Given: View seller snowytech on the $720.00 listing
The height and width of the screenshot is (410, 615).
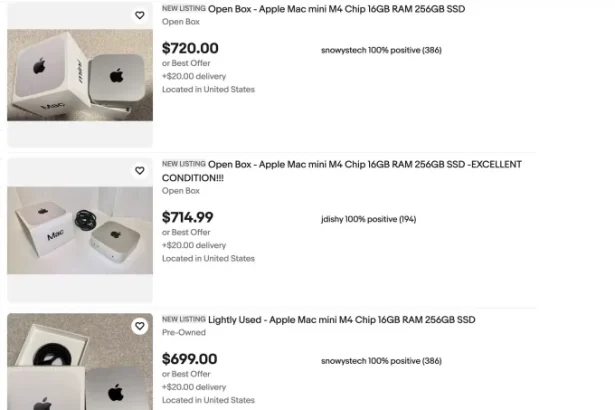Looking at the screenshot, I should tap(381, 50).
